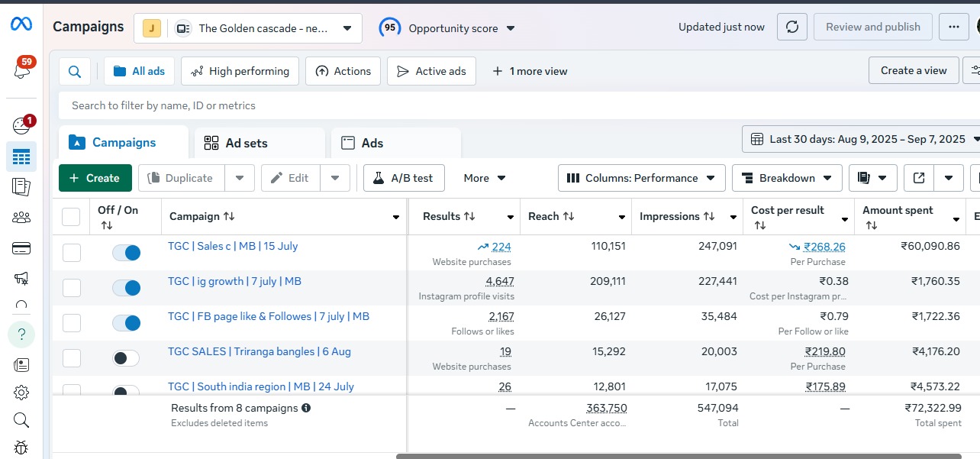Open the 224 results link
The width and height of the screenshot is (980, 459).
pos(501,247)
